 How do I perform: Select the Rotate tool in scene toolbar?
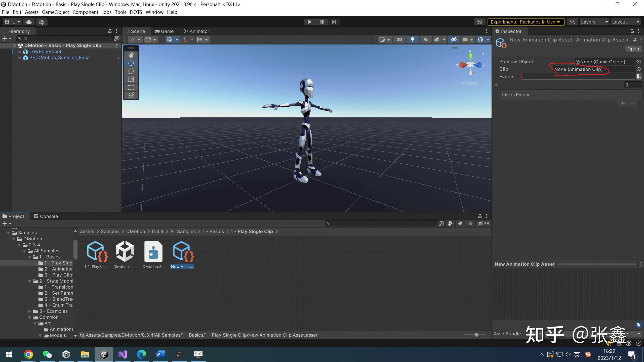[x=131, y=71]
